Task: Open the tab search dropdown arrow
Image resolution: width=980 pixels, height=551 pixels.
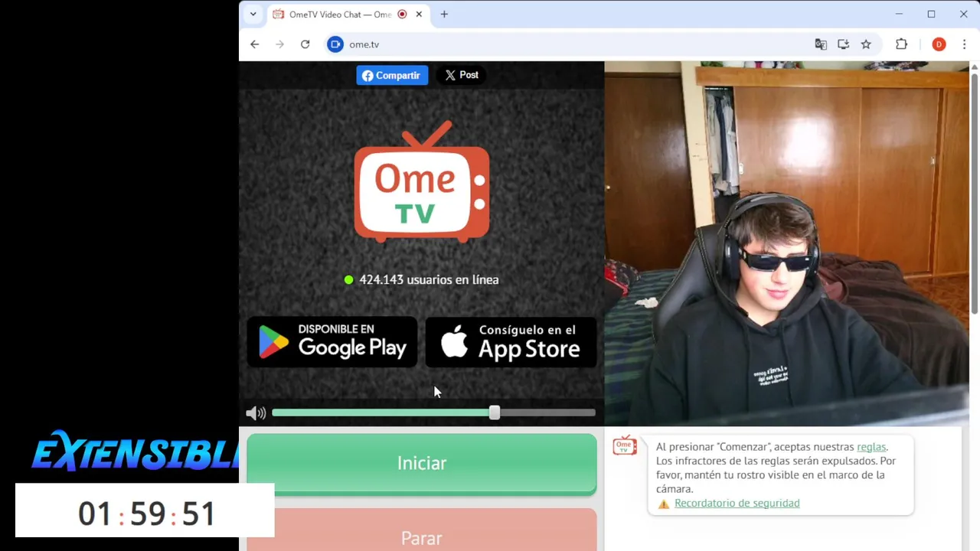Action: [x=253, y=14]
